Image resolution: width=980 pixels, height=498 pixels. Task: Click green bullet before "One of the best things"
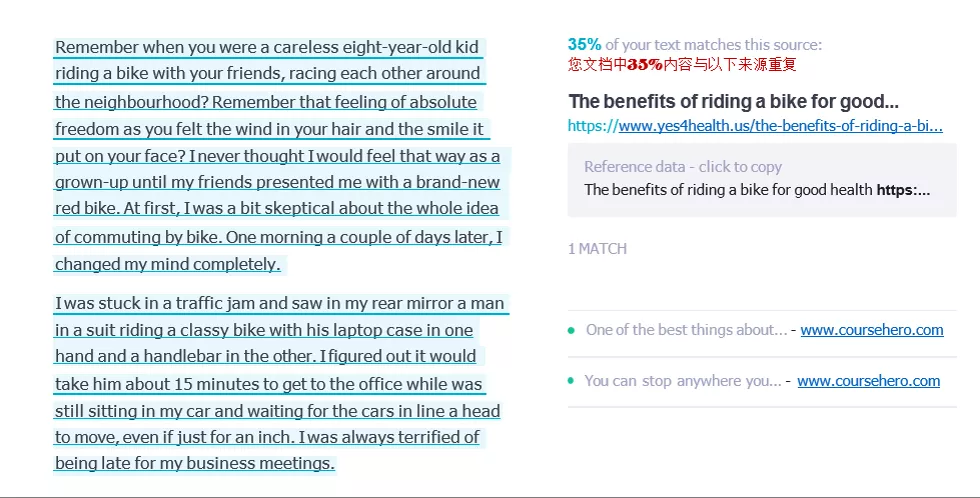click(x=571, y=330)
